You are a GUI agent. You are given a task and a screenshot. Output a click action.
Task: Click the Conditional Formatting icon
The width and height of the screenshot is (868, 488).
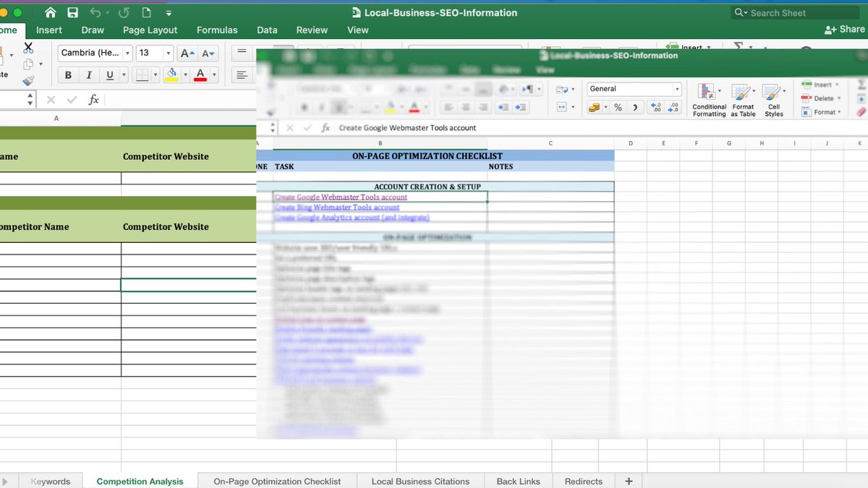[x=707, y=92]
